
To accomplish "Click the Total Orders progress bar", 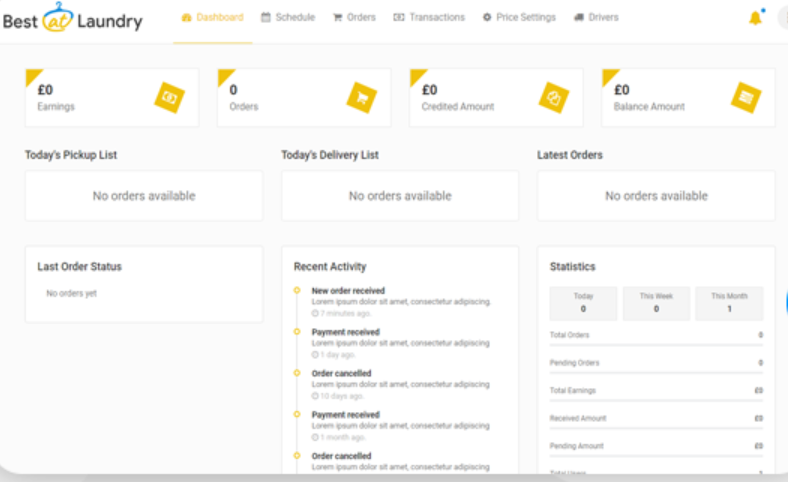I will click(656, 345).
